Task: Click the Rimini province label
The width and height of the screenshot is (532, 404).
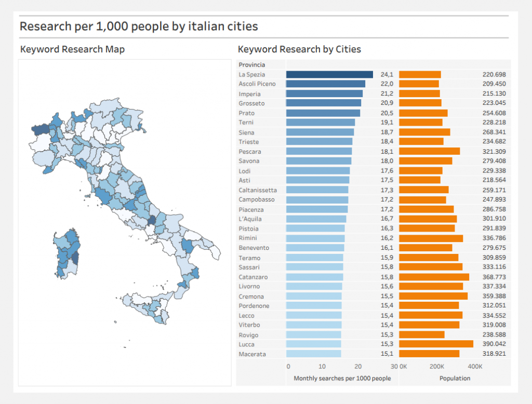Action: tap(248, 238)
